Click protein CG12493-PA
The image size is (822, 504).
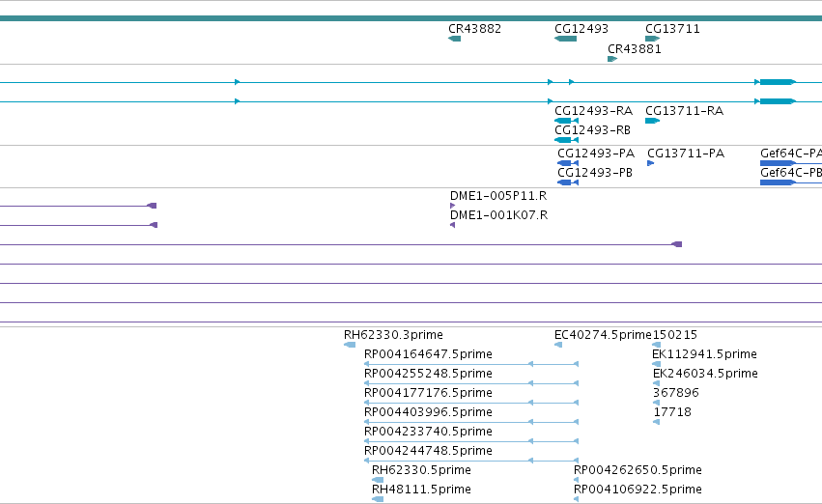(568, 163)
